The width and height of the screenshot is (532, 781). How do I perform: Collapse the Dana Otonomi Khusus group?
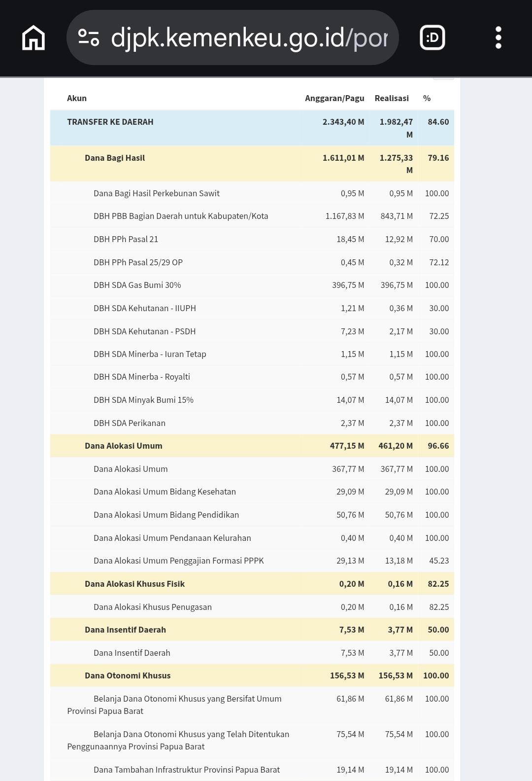[128, 675]
